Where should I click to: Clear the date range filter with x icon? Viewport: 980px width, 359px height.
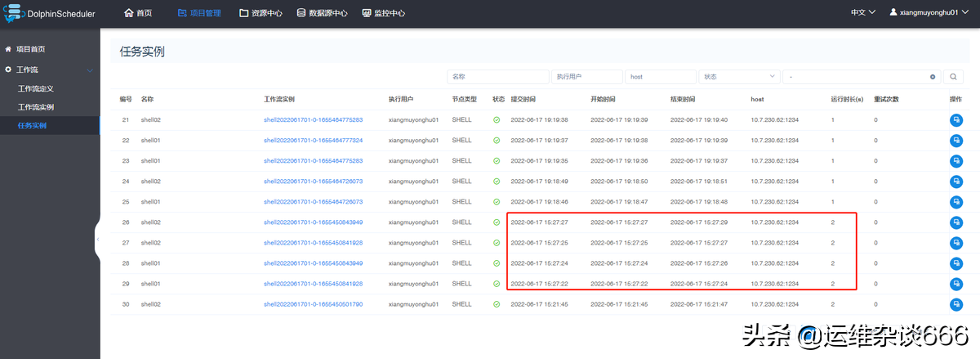point(933,77)
